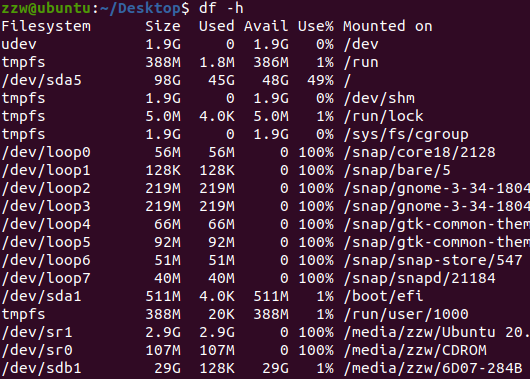Click the '1.8M' used value

[x=217, y=63]
